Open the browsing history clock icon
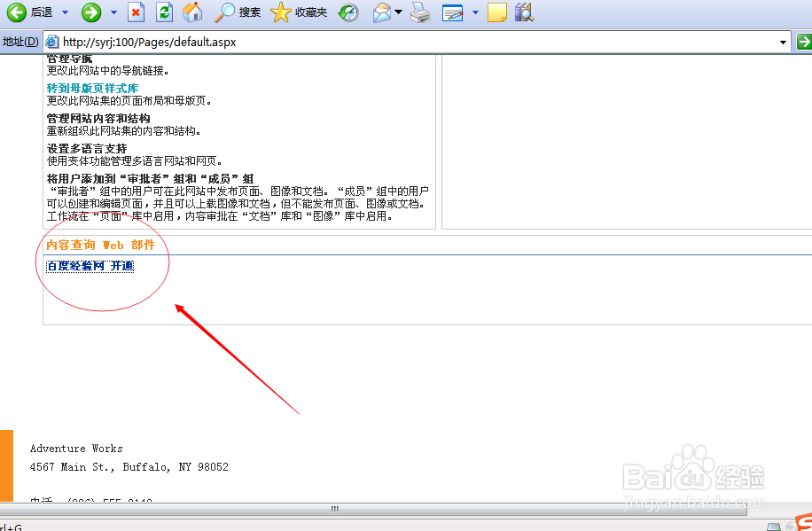 click(348, 12)
